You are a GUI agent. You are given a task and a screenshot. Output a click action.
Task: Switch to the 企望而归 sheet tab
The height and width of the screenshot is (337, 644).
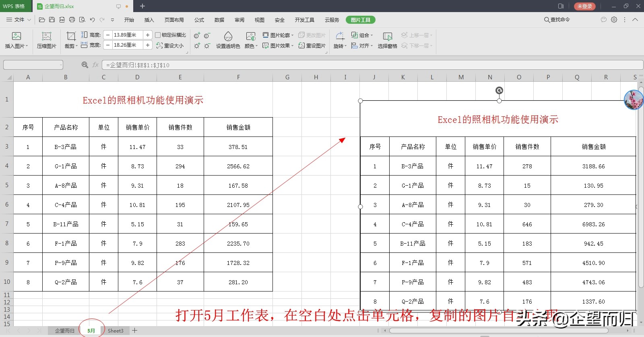[x=65, y=331]
